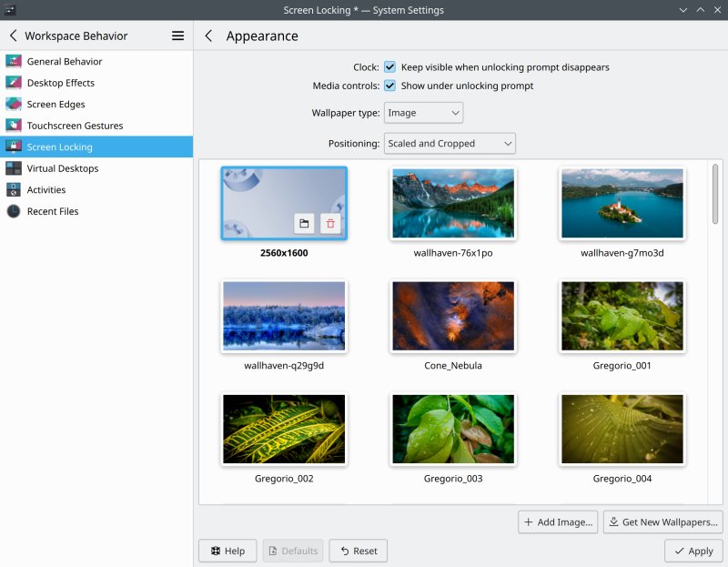Select Screen Edges in the sidebar
The height and width of the screenshot is (567, 728).
pos(56,105)
